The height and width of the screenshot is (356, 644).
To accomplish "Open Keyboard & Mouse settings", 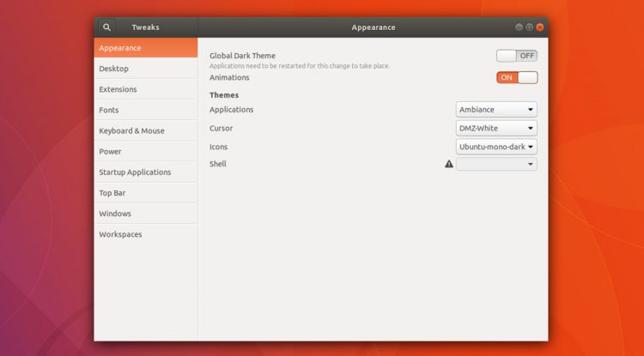I will pos(146,131).
